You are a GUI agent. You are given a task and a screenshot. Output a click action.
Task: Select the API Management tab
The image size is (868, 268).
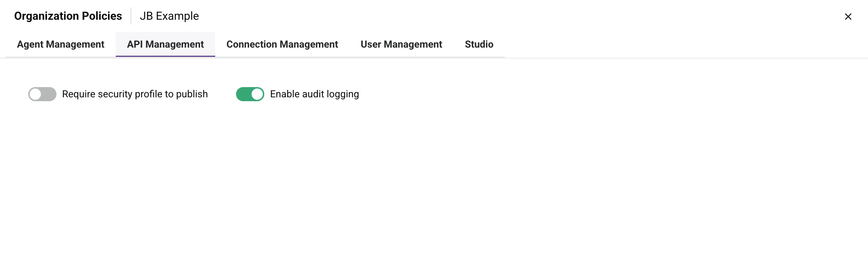tap(165, 44)
